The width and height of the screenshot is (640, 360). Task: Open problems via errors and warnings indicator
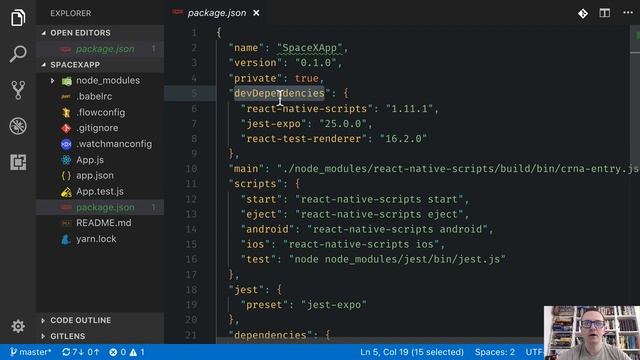127,352
